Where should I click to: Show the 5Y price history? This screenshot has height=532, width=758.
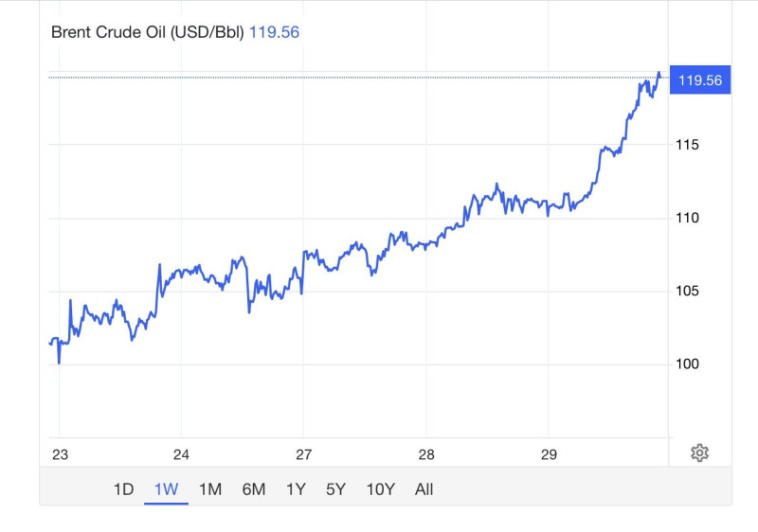(336, 489)
